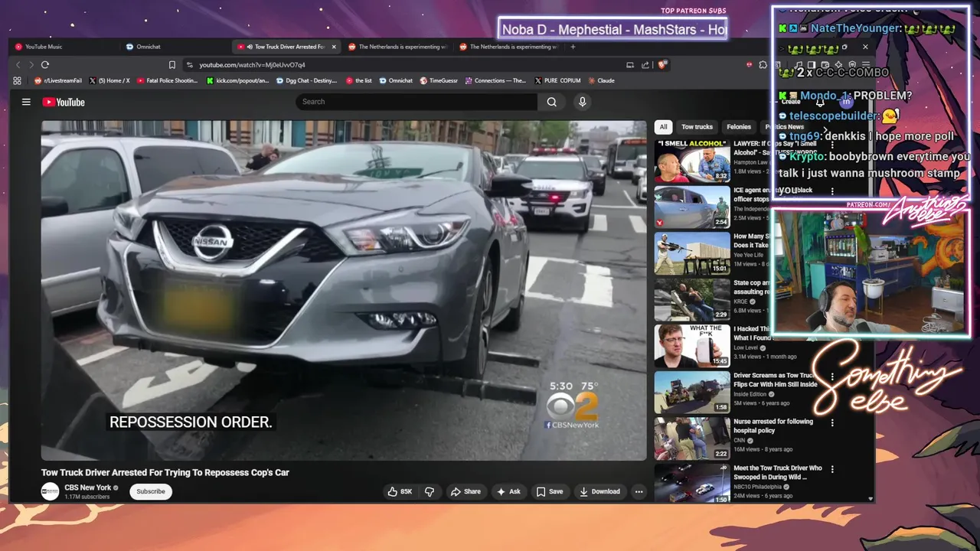Click the Share button under the video

coord(465,491)
